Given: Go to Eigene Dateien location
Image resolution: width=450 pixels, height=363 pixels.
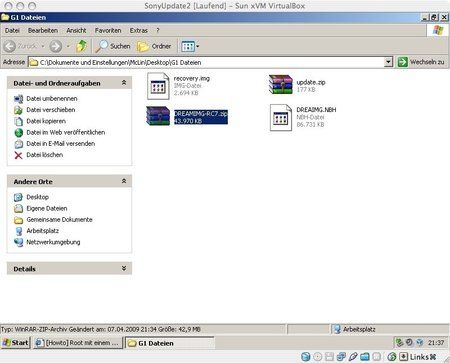Looking at the screenshot, I should pos(47,208).
